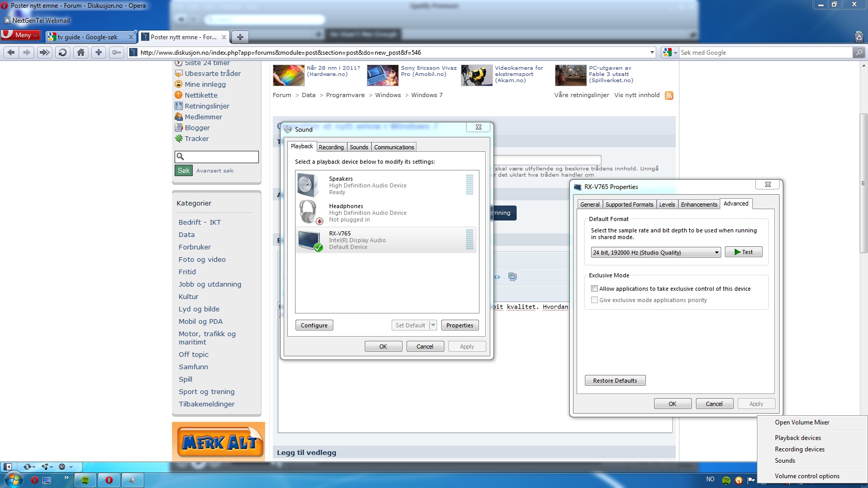Open Supported Formats tab in RX-V765 Properties
This screenshot has height=488, width=868.
coord(629,204)
